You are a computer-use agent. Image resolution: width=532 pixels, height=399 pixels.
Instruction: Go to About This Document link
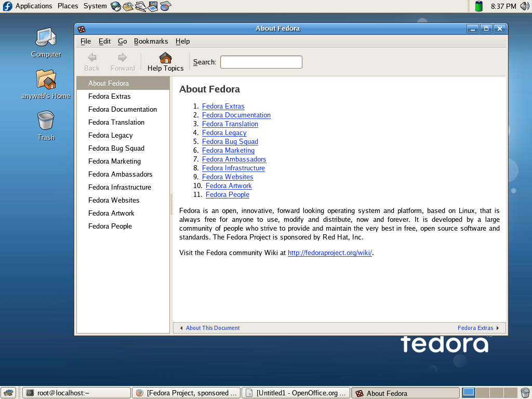(212, 328)
